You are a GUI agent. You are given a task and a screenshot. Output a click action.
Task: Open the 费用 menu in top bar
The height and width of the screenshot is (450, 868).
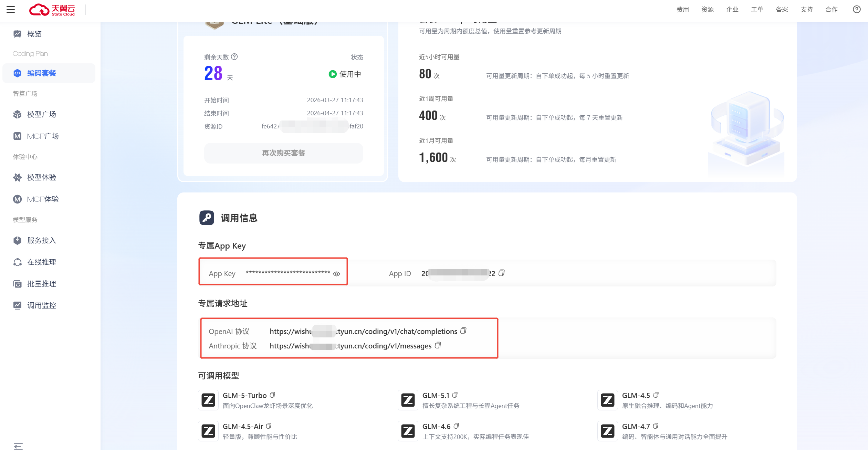point(682,9)
